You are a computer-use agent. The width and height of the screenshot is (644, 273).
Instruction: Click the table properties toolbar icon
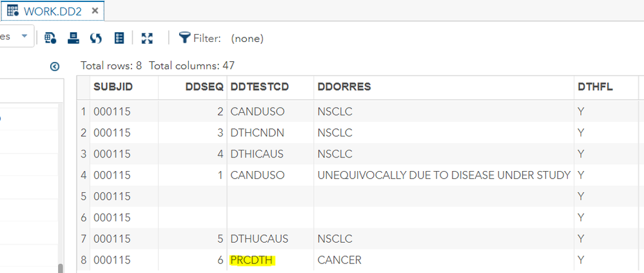[x=50, y=38]
